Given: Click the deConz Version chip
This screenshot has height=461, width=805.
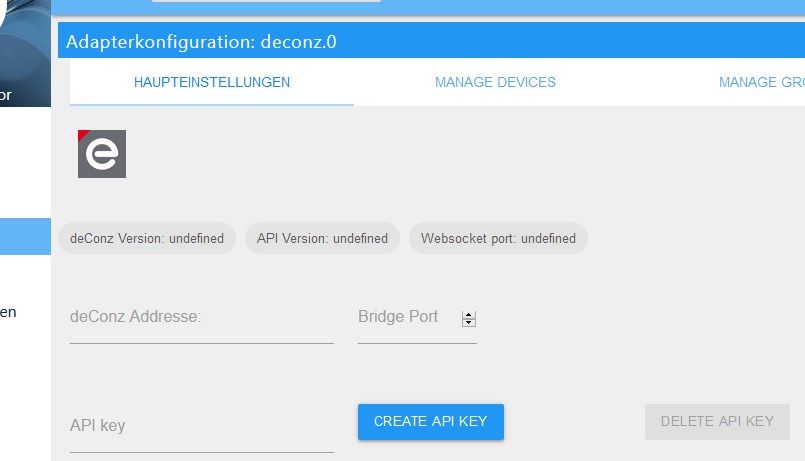Looking at the screenshot, I should (x=147, y=238).
